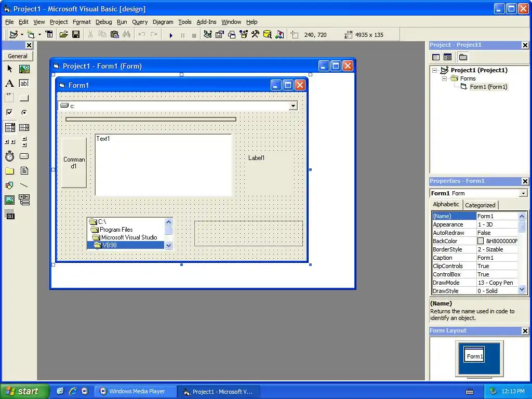Toggle Folders in Project panel

point(463,57)
